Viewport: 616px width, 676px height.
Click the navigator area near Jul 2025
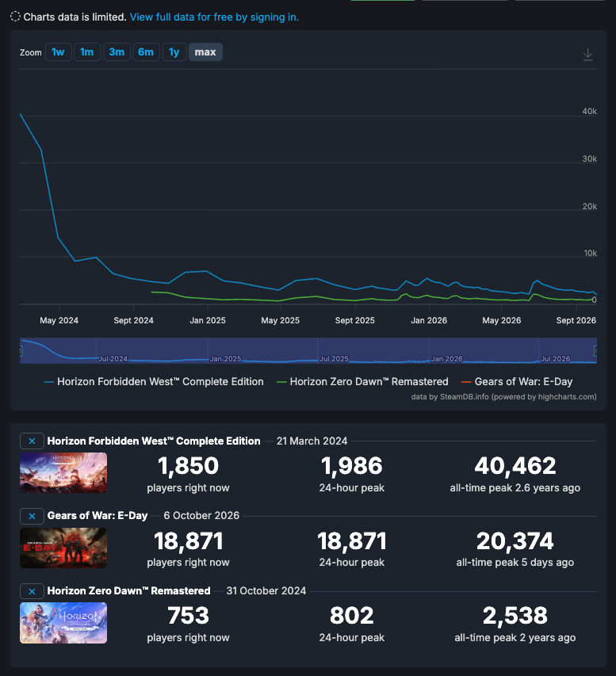[x=334, y=358]
